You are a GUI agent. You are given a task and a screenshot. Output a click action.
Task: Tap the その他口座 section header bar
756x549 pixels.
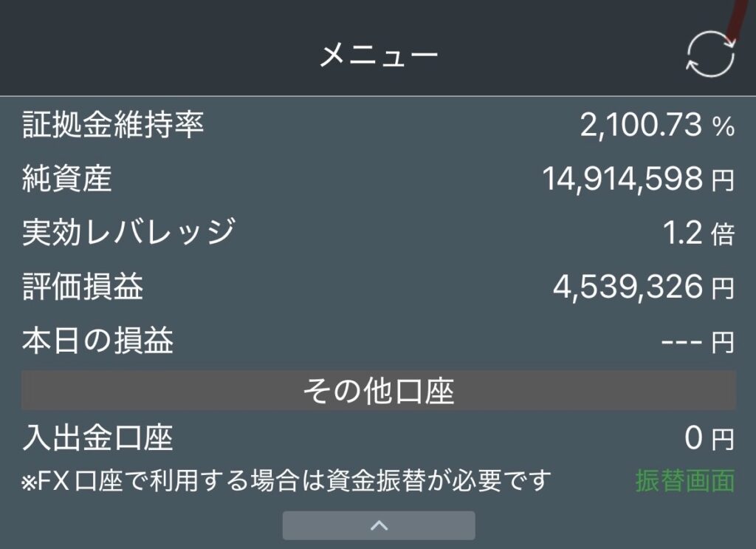[x=379, y=391]
